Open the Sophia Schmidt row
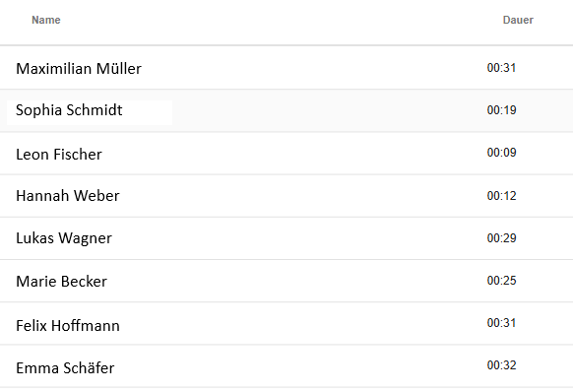Viewport: 573px width, 392px height. tap(286, 110)
